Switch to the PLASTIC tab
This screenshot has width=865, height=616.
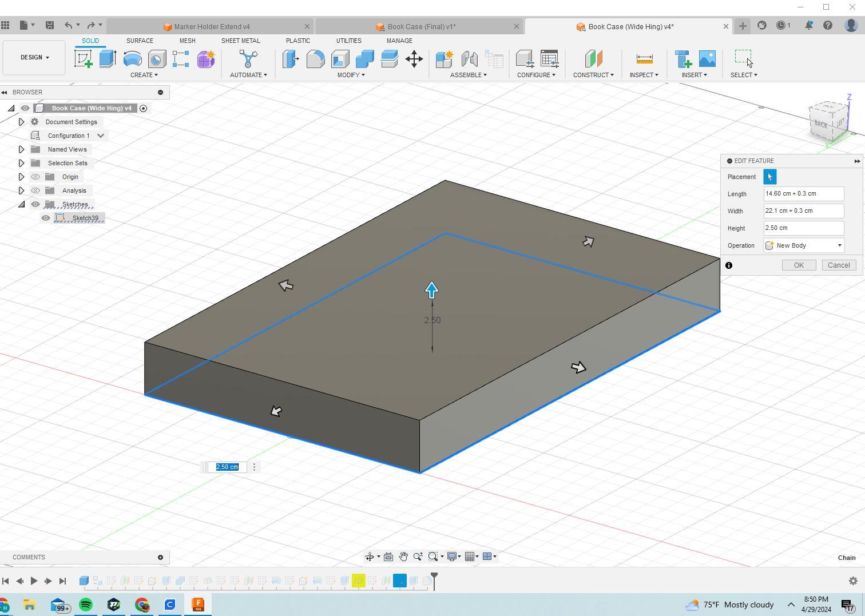[297, 41]
